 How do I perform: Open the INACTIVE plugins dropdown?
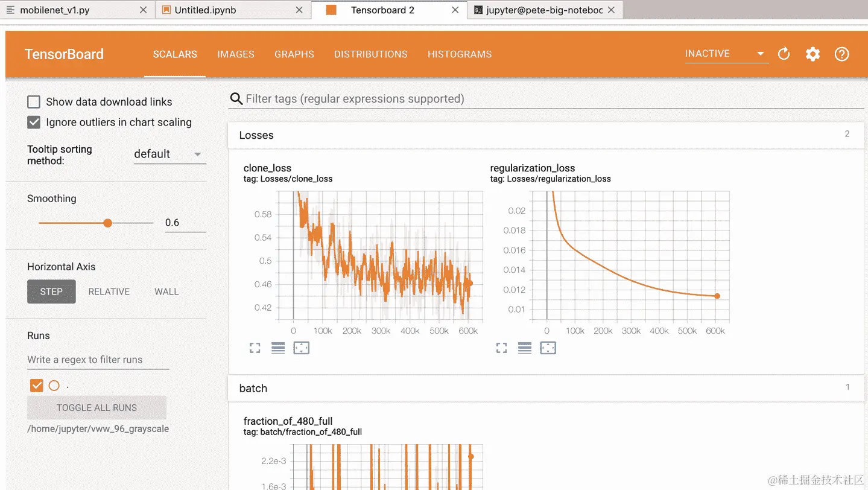(x=726, y=54)
